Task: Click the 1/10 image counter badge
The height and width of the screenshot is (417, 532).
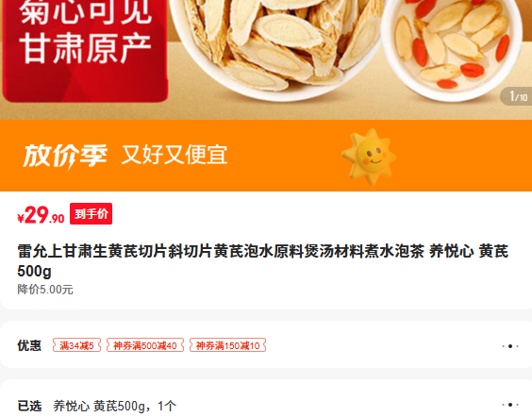Action: 518,96
